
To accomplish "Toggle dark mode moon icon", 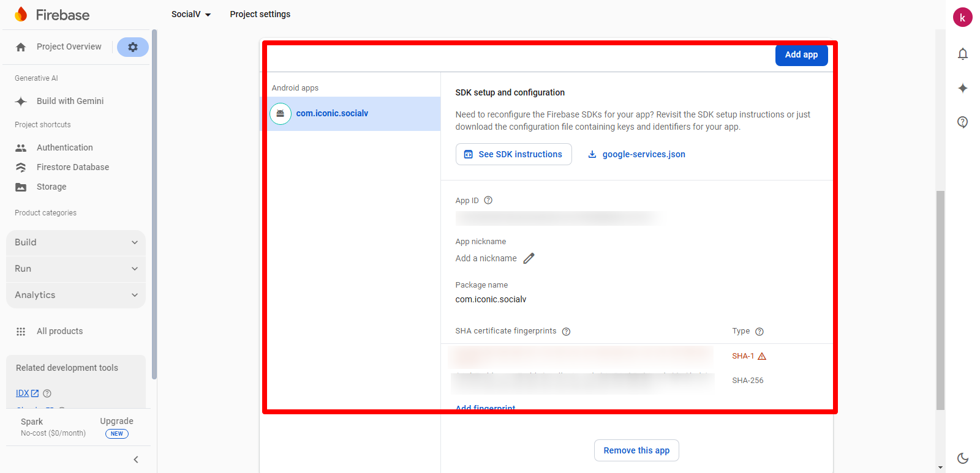I will tap(962, 458).
